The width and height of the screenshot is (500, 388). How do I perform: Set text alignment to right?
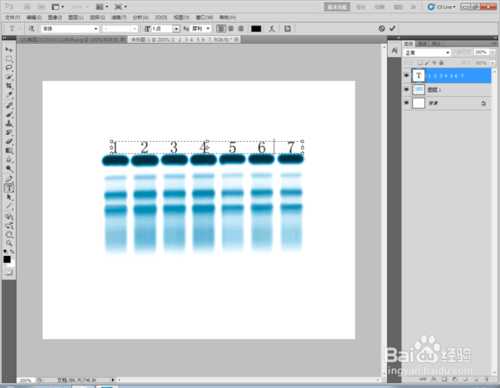[x=241, y=29]
